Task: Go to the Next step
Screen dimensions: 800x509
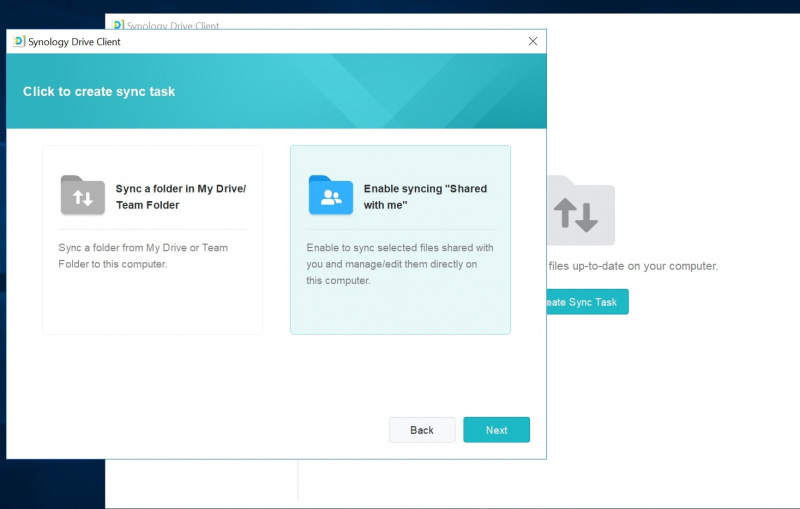Action: (x=496, y=430)
